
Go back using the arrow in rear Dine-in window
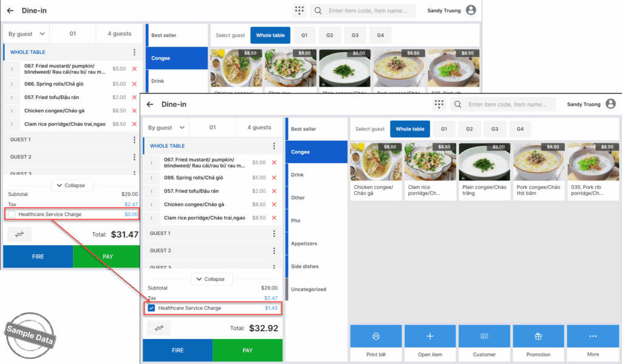click(10, 11)
